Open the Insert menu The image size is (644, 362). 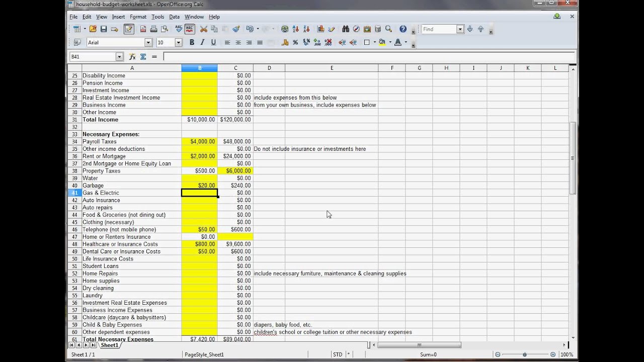click(x=118, y=17)
